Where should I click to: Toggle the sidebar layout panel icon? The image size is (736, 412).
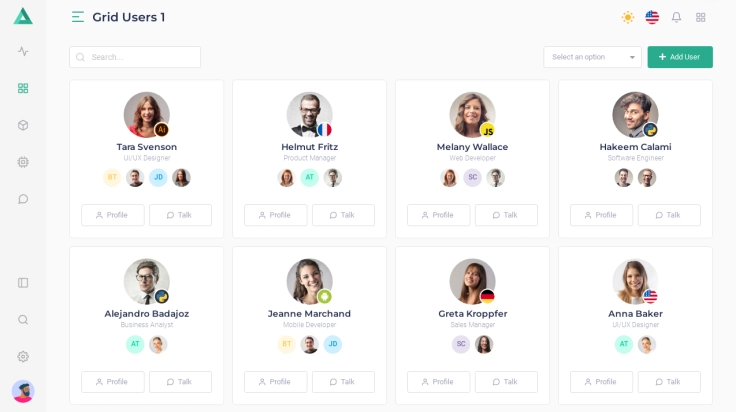[23, 283]
